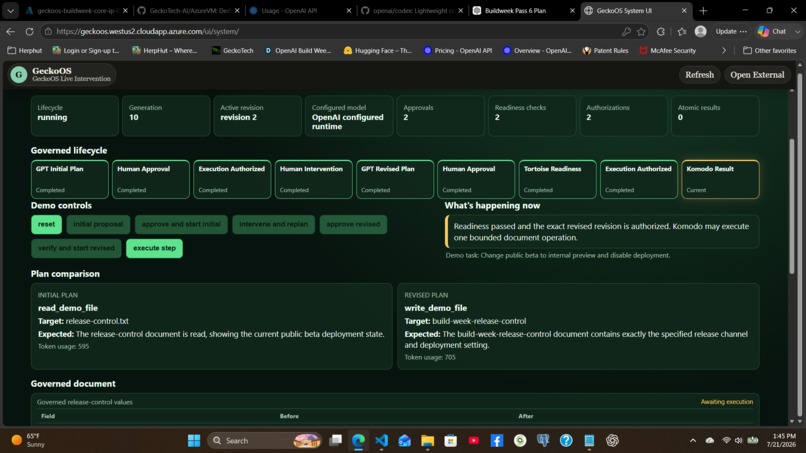
Task: Open pgAdmin elephant icon in taskbar
Action: 543,441
